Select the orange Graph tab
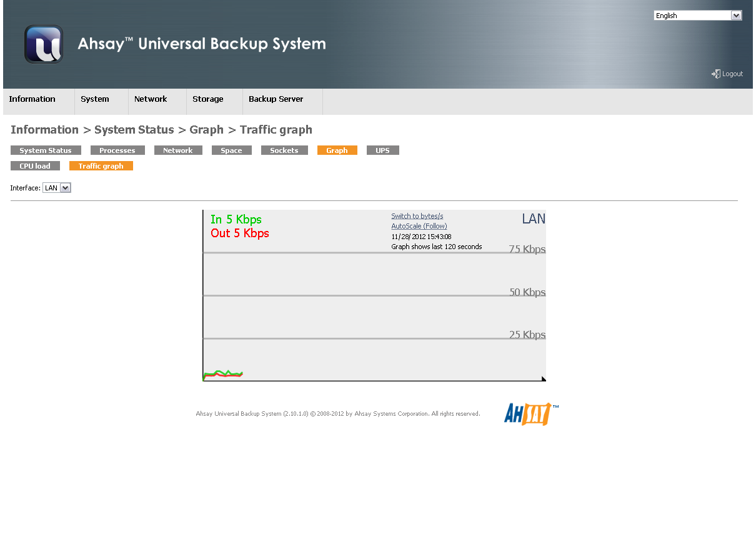This screenshot has height=545, width=756. pyautogui.click(x=337, y=150)
